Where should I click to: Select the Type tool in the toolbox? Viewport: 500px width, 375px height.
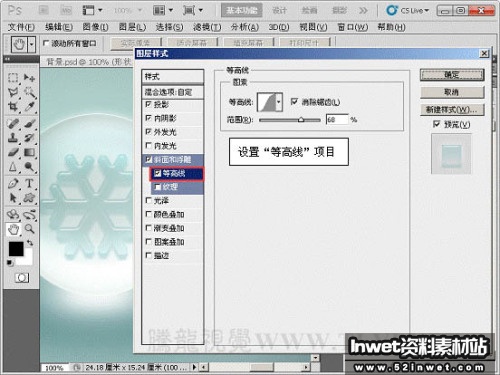click(x=29, y=183)
